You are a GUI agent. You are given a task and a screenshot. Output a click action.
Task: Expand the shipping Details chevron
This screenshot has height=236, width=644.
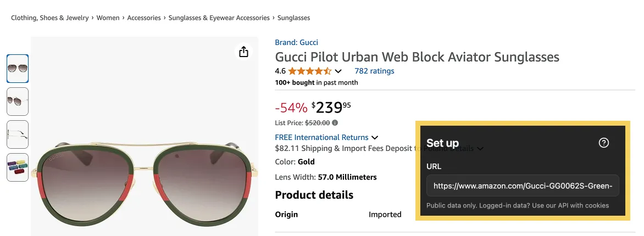(x=480, y=148)
